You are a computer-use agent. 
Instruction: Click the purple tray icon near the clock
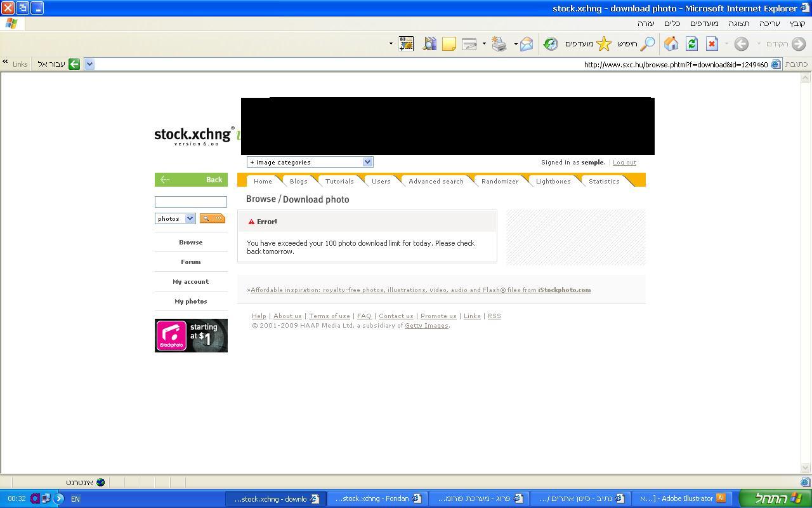[36, 498]
